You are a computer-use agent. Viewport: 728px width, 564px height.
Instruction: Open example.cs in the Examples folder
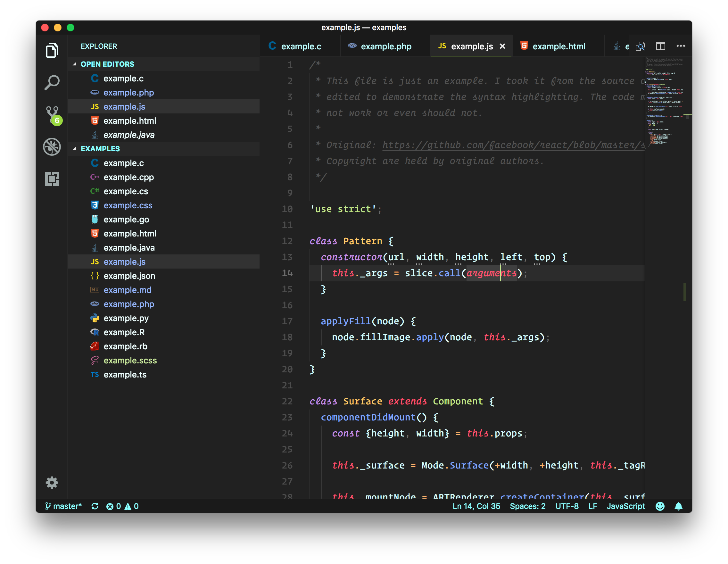coord(163,191)
